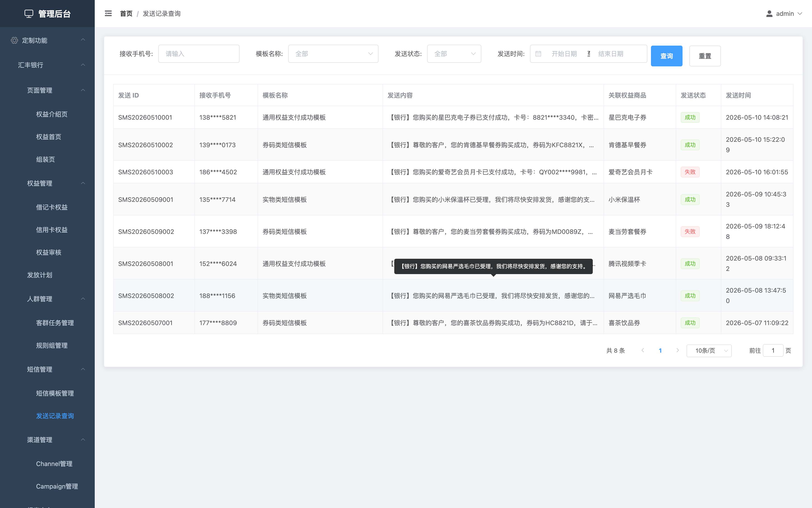Open the admin account dropdown
Image resolution: width=812 pixels, height=508 pixels.
(x=784, y=14)
